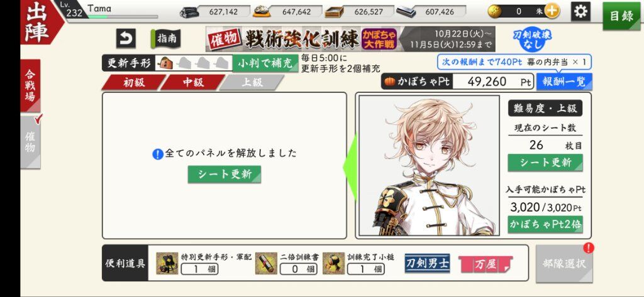Open the settings gear icon

pyautogui.click(x=580, y=11)
